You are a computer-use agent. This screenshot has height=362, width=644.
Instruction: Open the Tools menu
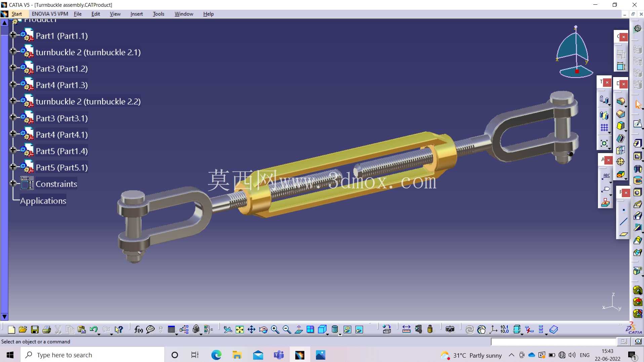click(158, 14)
